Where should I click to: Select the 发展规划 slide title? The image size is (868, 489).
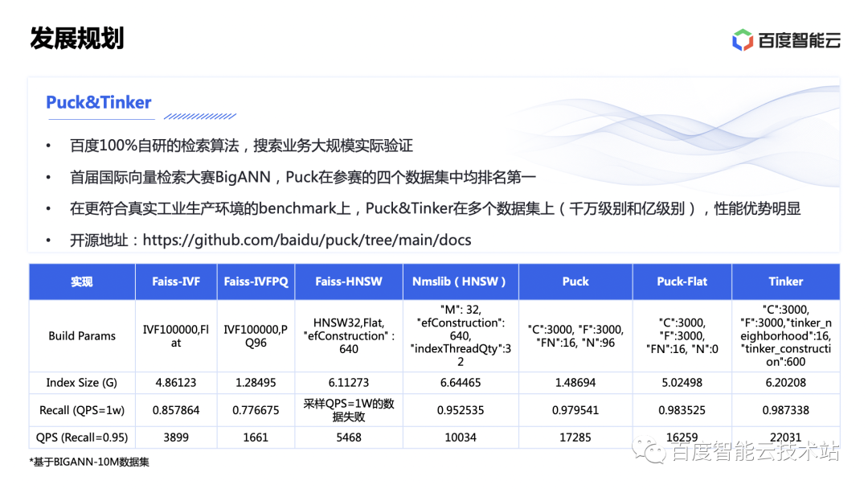pyautogui.click(x=77, y=39)
